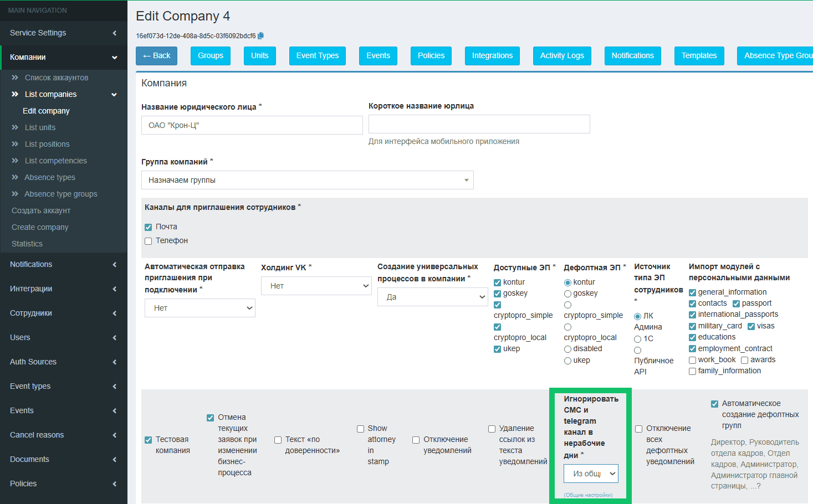Click the double-arrow icon beside List positions
The image size is (813, 504).
pyautogui.click(x=15, y=144)
